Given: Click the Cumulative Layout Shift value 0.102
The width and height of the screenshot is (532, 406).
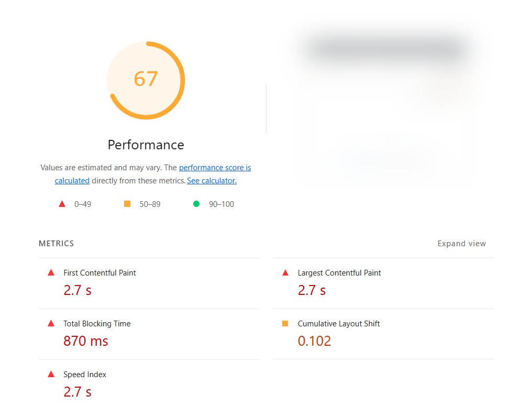Looking at the screenshot, I should click(314, 341).
